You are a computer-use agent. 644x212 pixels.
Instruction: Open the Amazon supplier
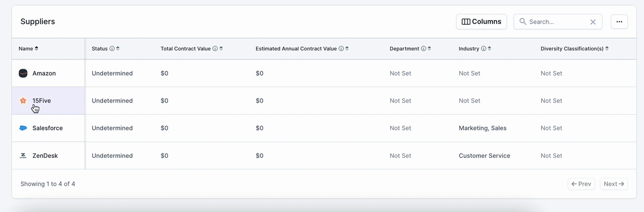point(44,74)
